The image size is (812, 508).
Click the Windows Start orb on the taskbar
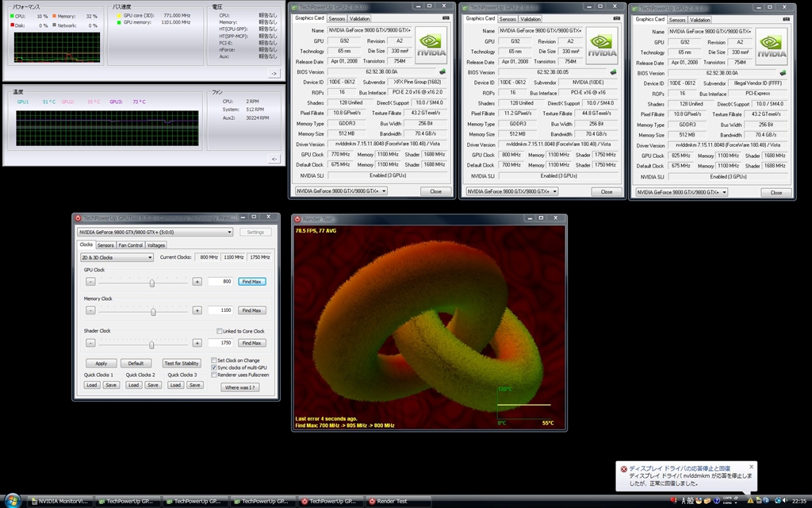[x=12, y=500]
